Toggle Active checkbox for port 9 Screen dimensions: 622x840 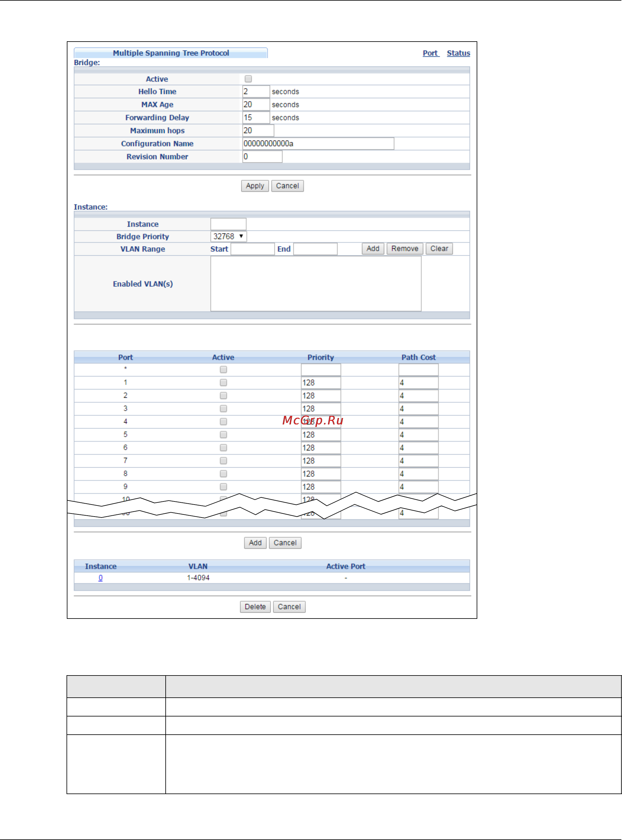(x=223, y=487)
